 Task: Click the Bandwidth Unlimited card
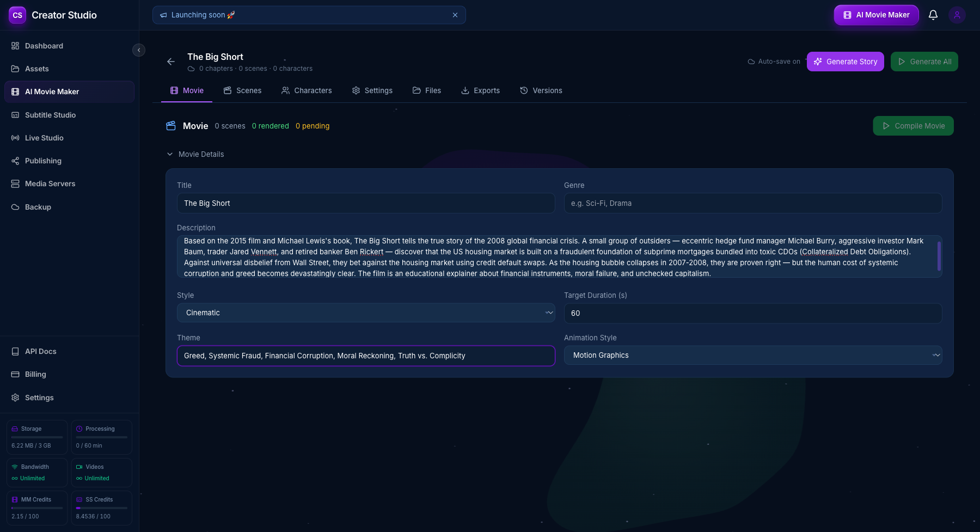click(37, 472)
